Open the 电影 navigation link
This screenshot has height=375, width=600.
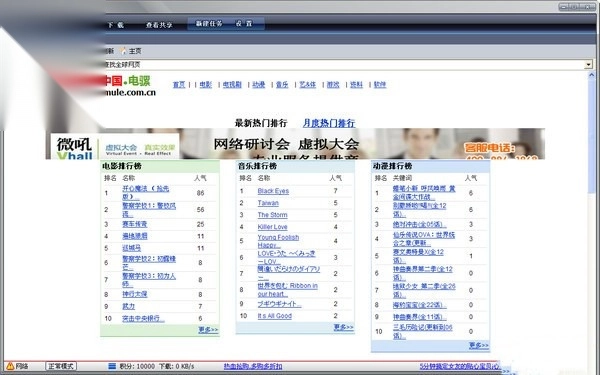[205, 85]
